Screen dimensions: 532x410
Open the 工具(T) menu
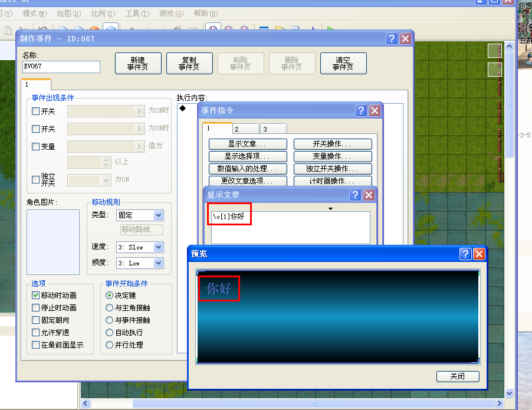[137, 14]
